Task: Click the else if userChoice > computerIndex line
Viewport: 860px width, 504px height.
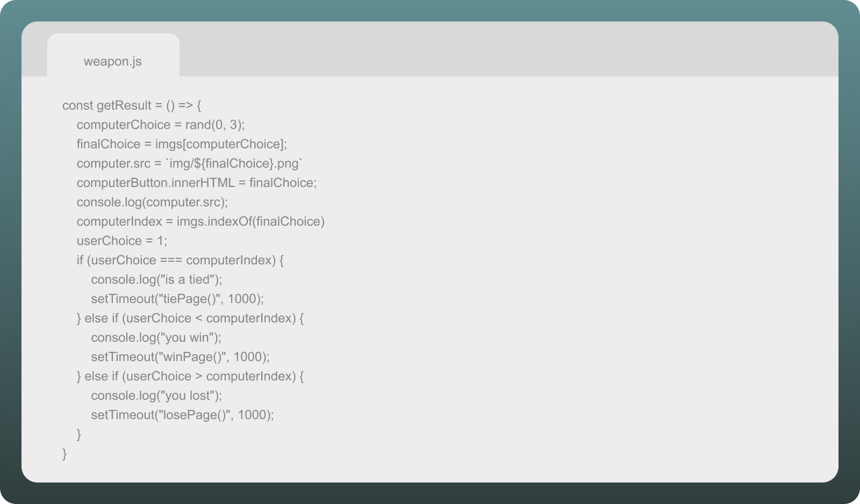Action: tap(190, 376)
